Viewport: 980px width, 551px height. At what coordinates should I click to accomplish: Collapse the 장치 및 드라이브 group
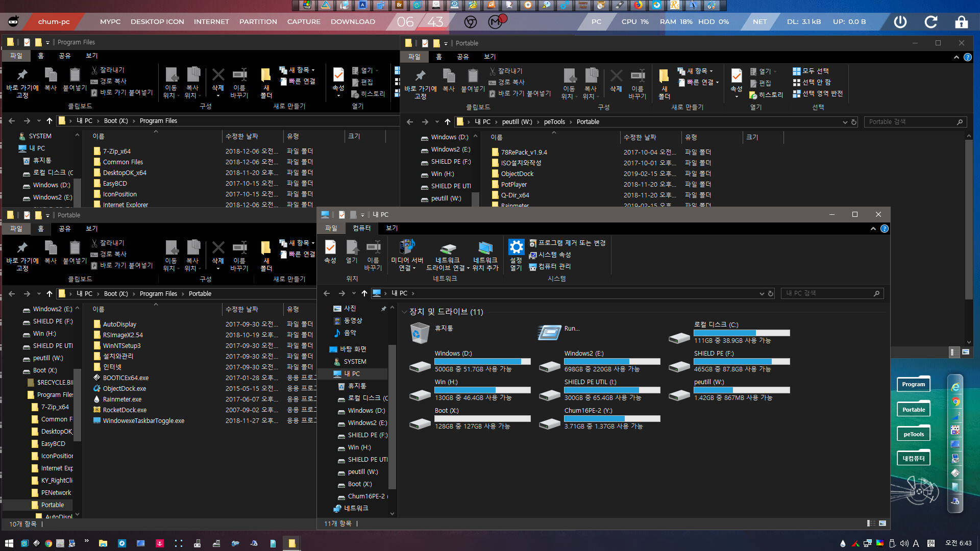tap(404, 312)
